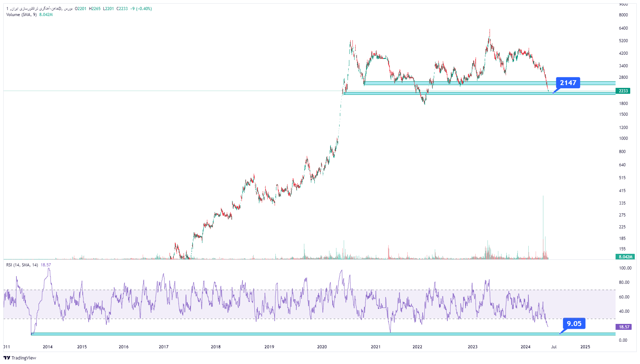
Task: Open the RSI (14, SMA, 14) indicator legend
Action: 22,265
